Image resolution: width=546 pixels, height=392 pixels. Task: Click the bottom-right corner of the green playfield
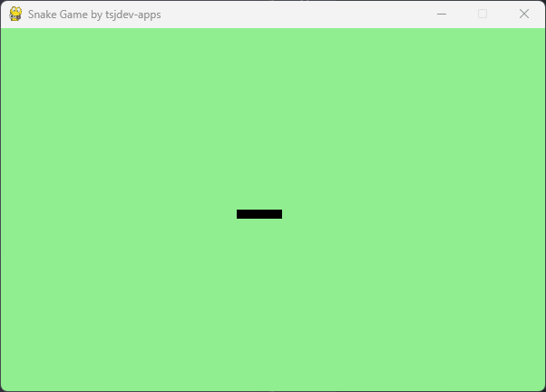click(541, 386)
